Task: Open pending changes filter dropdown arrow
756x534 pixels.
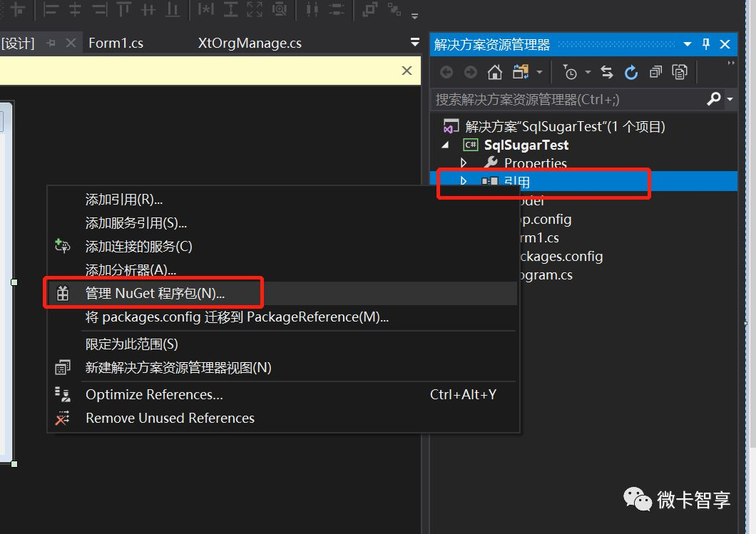Action: click(588, 72)
